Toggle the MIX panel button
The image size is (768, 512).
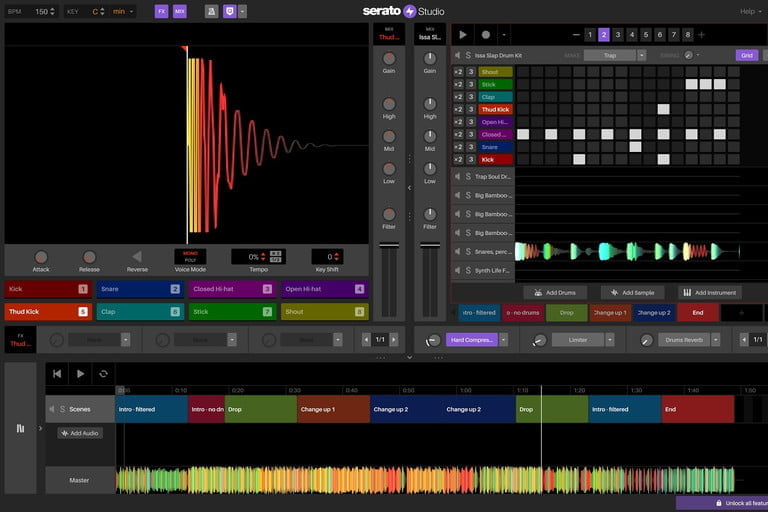click(x=180, y=11)
